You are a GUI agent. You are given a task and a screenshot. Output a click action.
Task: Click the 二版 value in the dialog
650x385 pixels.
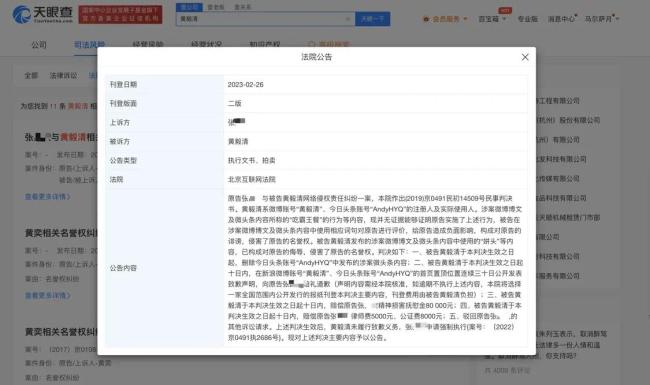coord(235,104)
